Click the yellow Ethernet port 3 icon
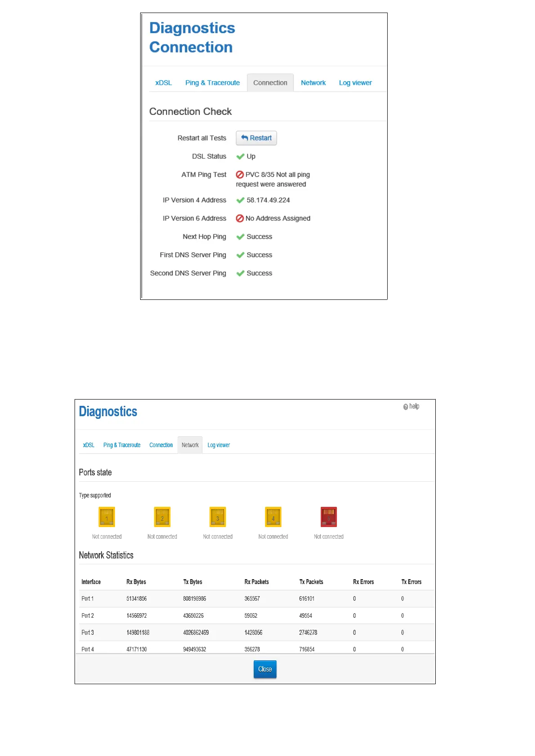This screenshot has width=535, height=756. (218, 517)
